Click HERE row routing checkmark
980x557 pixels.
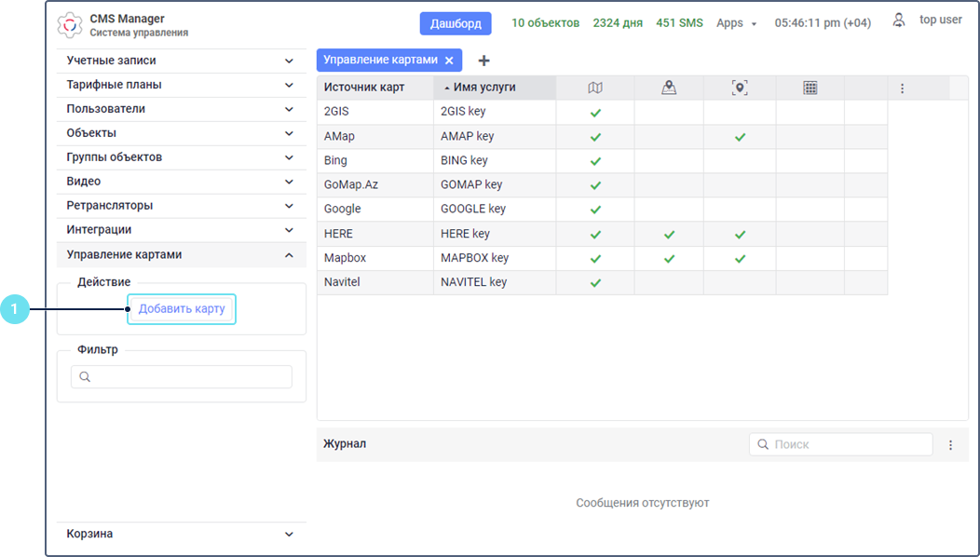point(668,234)
